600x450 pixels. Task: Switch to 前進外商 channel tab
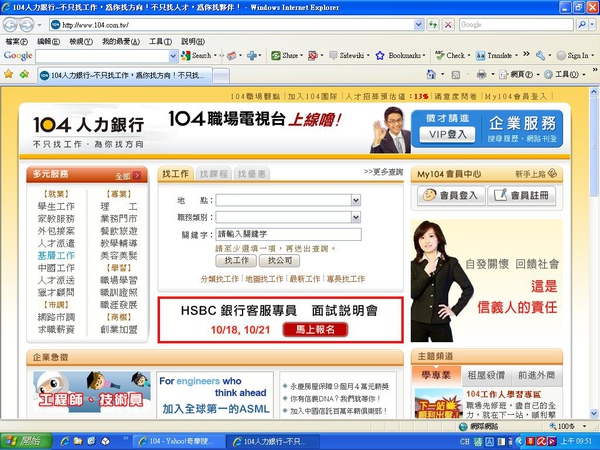[536, 375]
